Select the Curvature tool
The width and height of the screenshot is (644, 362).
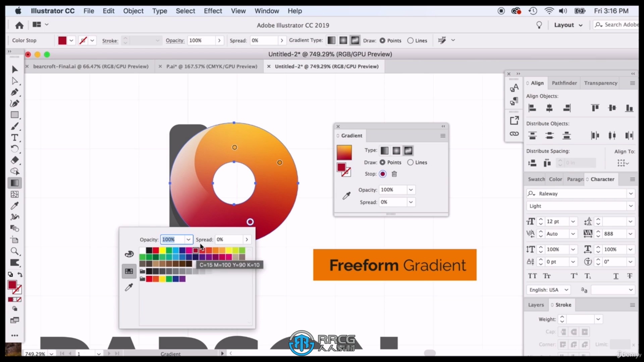coord(14,104)
